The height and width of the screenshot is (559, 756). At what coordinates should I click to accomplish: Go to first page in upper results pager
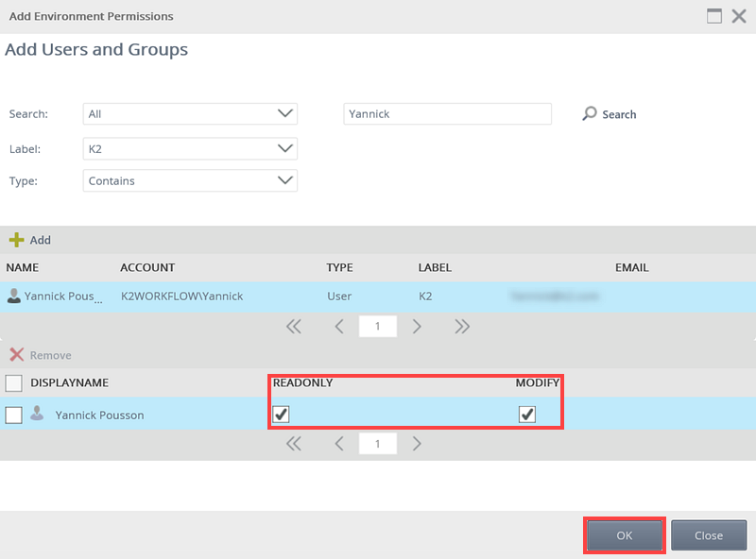(293, 327)
